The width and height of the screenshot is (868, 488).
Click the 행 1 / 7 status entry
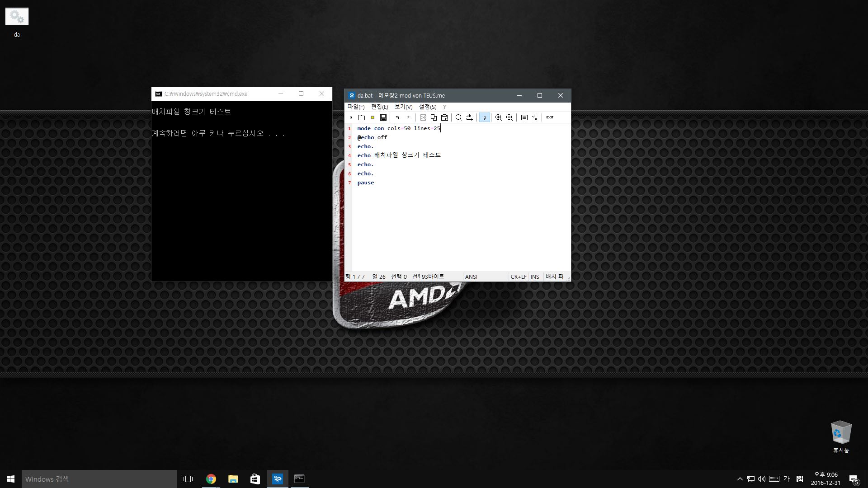pyautogui.click(x=355, y=277)
